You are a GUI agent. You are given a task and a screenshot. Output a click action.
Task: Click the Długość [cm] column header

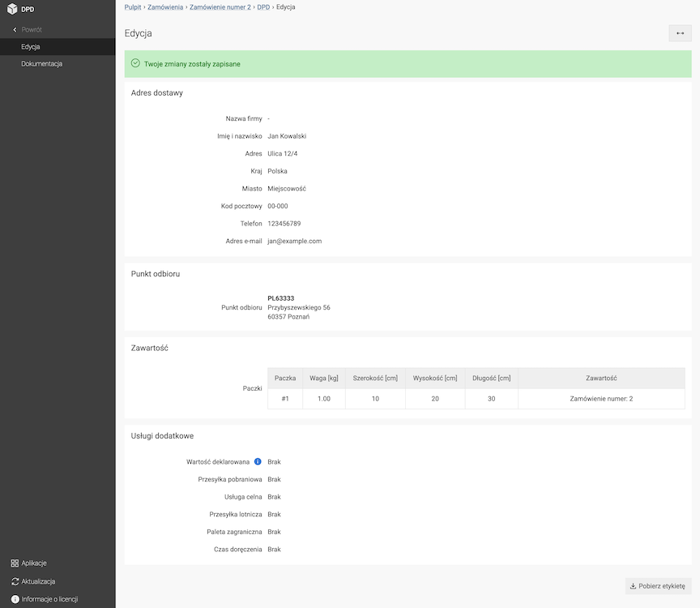492,378
